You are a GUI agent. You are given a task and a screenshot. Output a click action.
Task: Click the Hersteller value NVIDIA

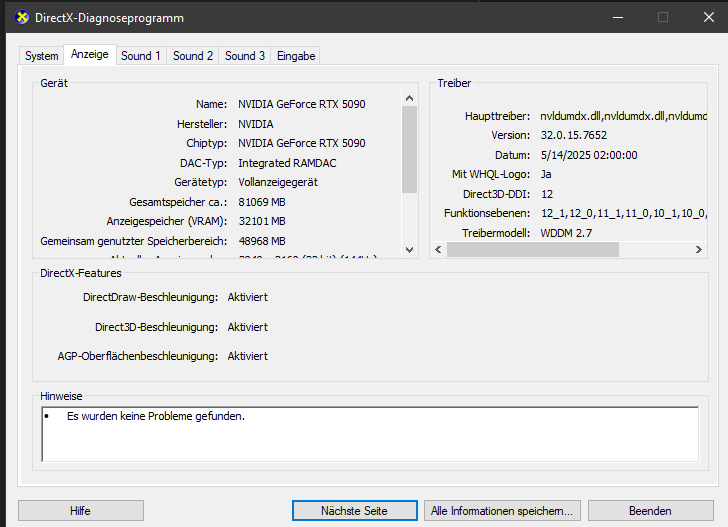pyautogui.click(x=256, y=124)
